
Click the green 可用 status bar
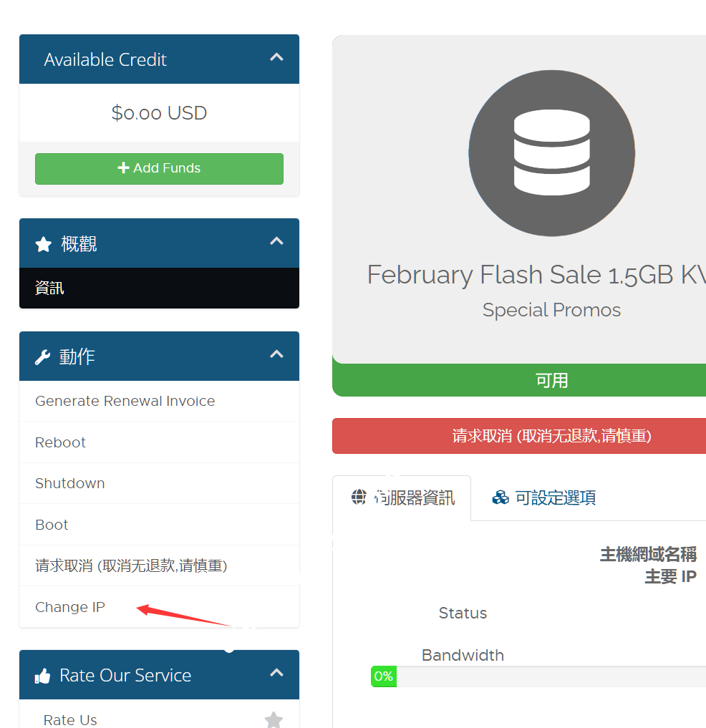[x=519, y=381]
